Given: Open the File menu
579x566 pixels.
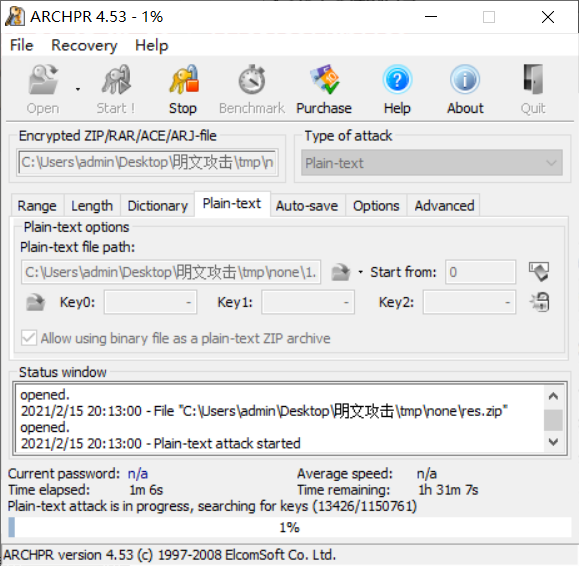Looking at the screenshot, I should (21, 45).
